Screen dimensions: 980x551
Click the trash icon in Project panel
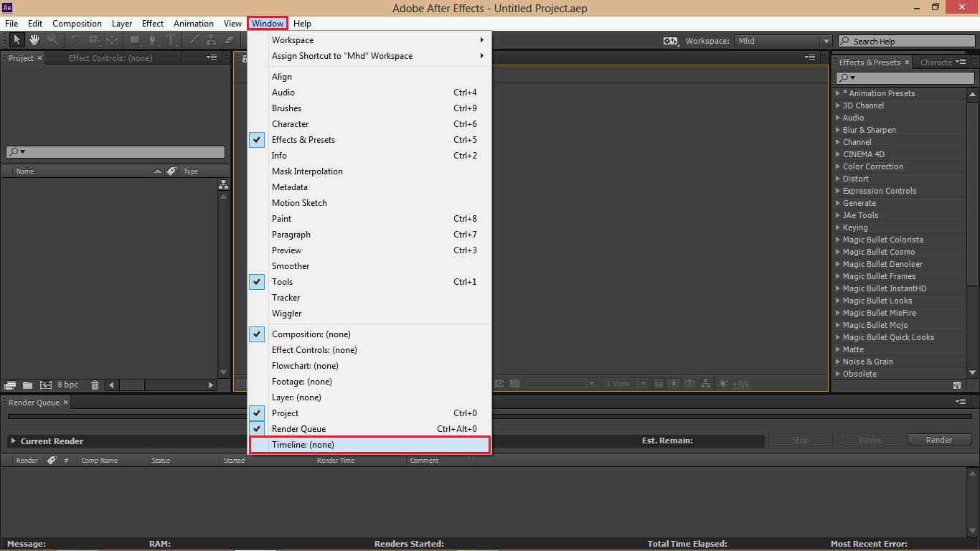coord(95,385)
